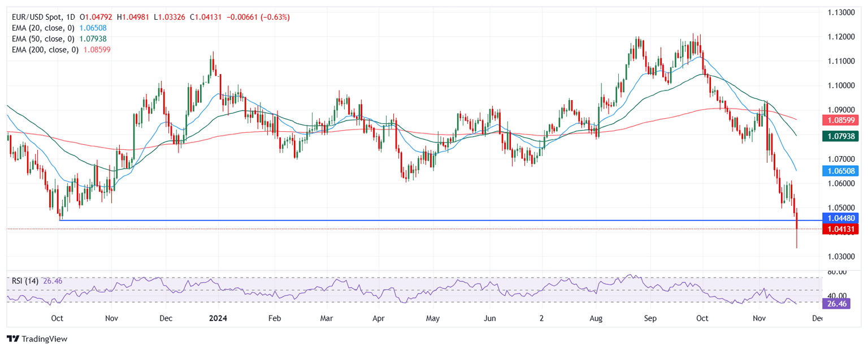Toggle visibility of EMA (50, close, 0)
868x350 pixels.
[x=42, y=40]
